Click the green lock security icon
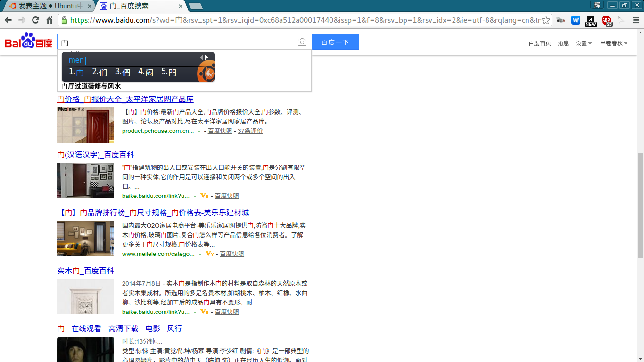Screen dimensions: 644x362 (x=64, y=20)
